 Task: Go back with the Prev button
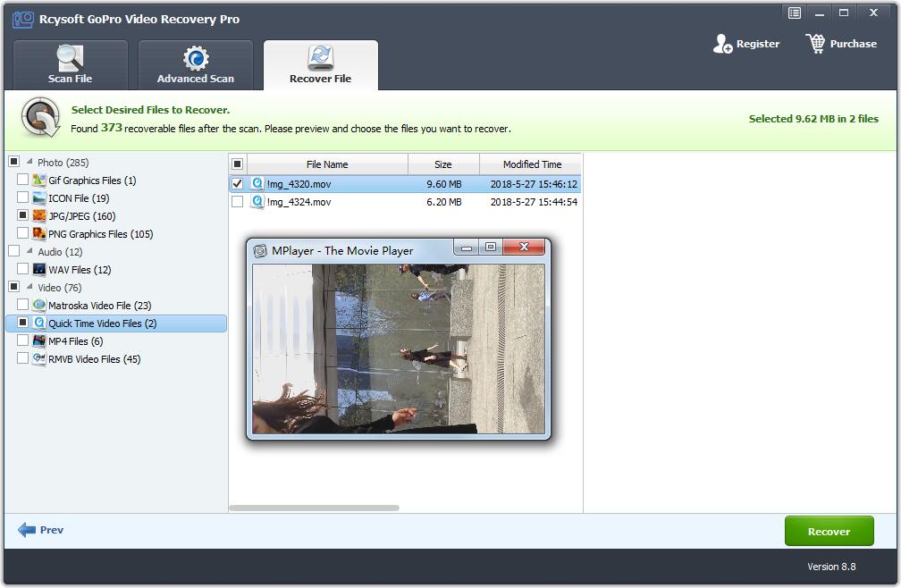[41, 530]
